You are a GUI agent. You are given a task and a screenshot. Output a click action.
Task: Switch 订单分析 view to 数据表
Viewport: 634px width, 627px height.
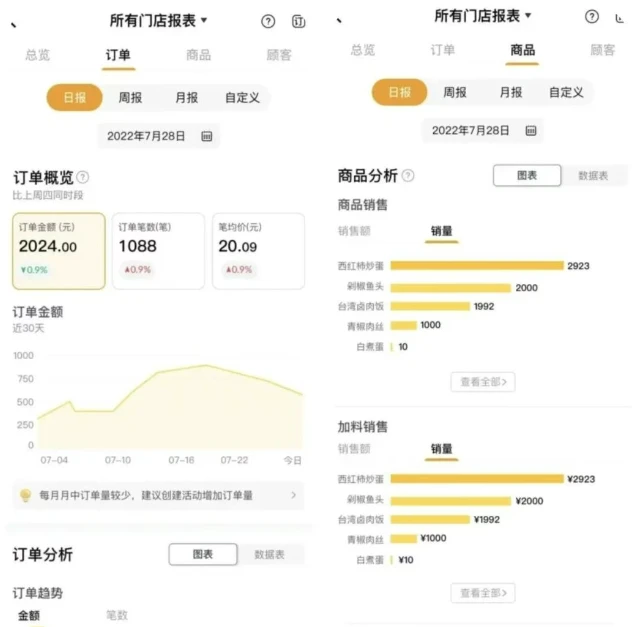(270, 554)
